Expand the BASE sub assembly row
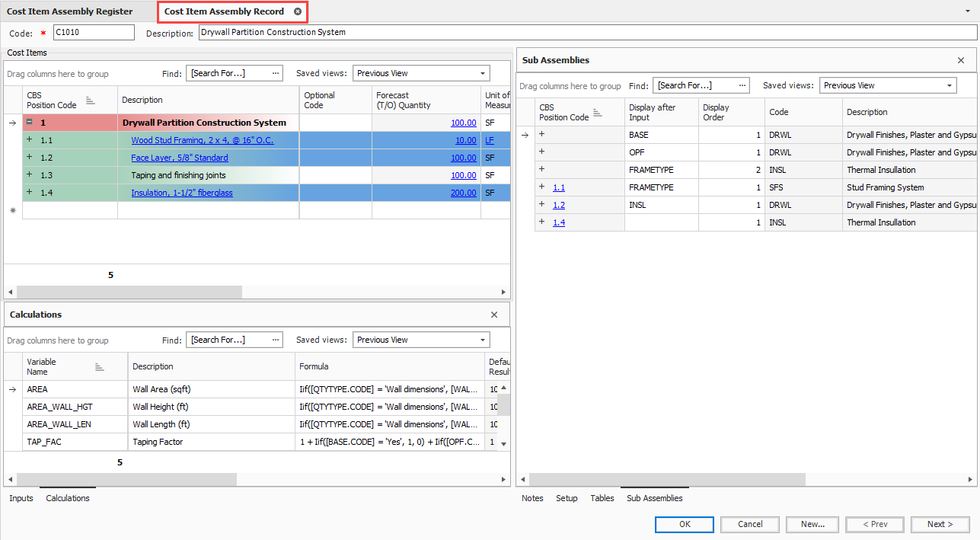Screen dimensions: 980x540 point(542,135)
